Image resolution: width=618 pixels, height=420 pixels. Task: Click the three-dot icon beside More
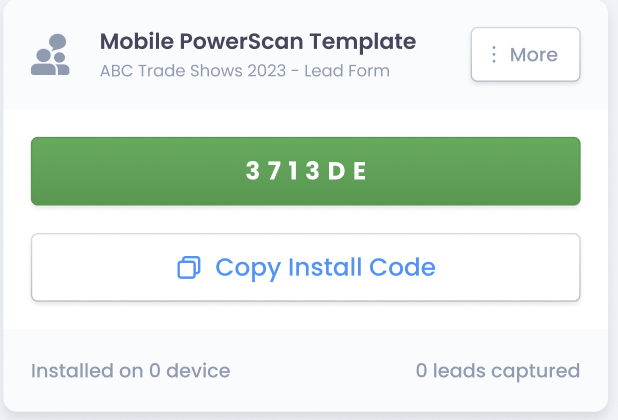[493, 54]
